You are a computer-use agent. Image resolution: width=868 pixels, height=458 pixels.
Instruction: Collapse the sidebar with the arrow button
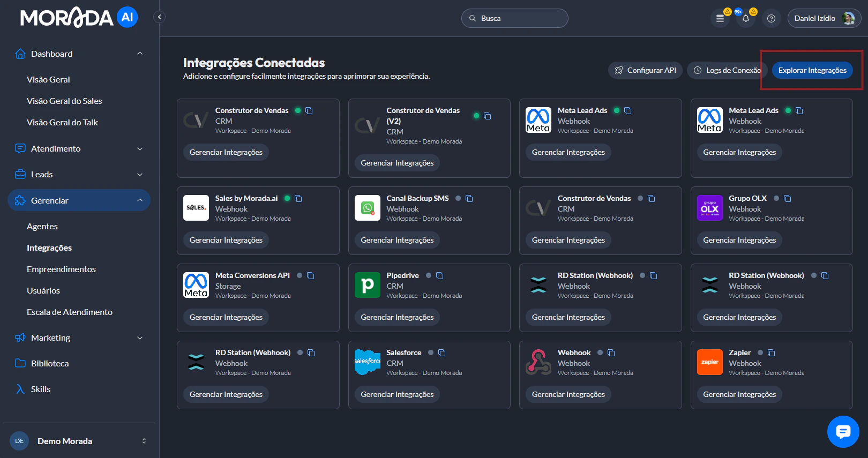[x=159, y=17]
